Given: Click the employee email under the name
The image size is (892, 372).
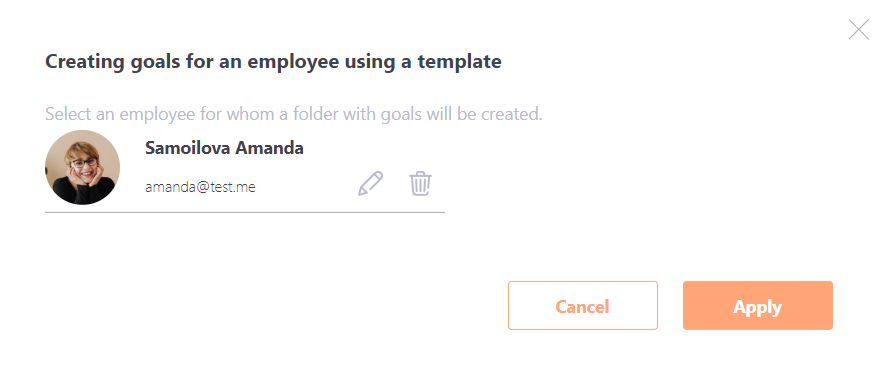Looking at the screenshot, I should point(200,187).
